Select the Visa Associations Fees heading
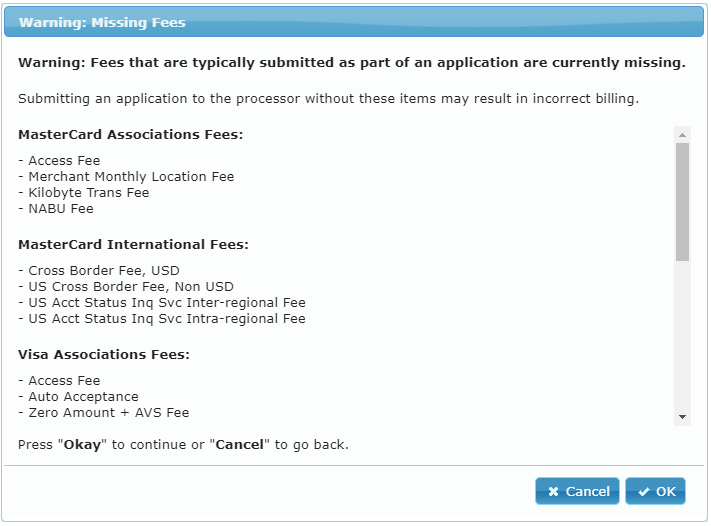The image size is (711, 526). [x=104, y=354]
